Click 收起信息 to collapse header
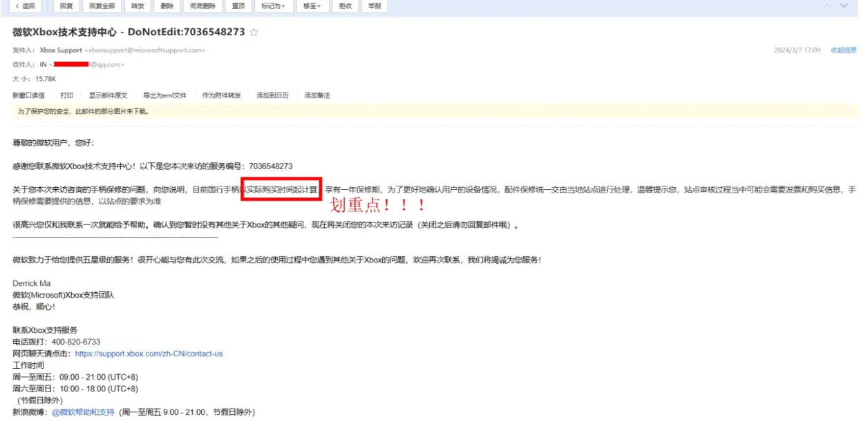 coord(844,50)
